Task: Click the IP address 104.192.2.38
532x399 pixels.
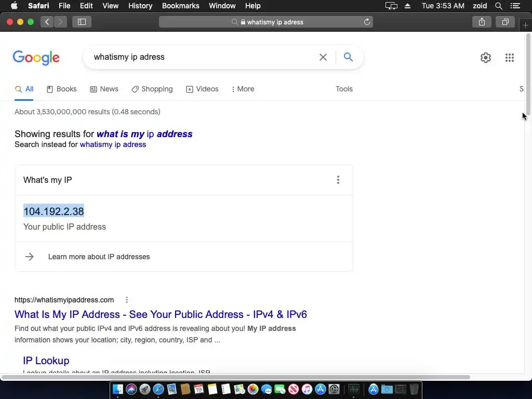Action: pyautogui.click(x=54, y=211)
